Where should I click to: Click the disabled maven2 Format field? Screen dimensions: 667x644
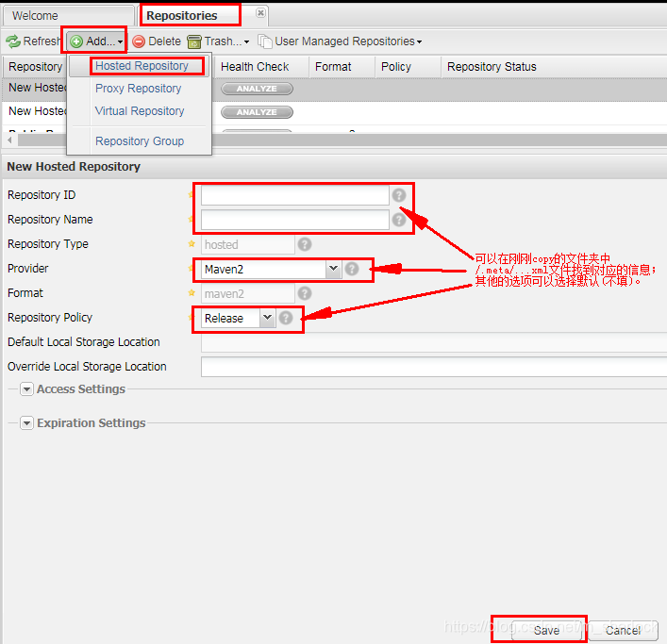247,294
